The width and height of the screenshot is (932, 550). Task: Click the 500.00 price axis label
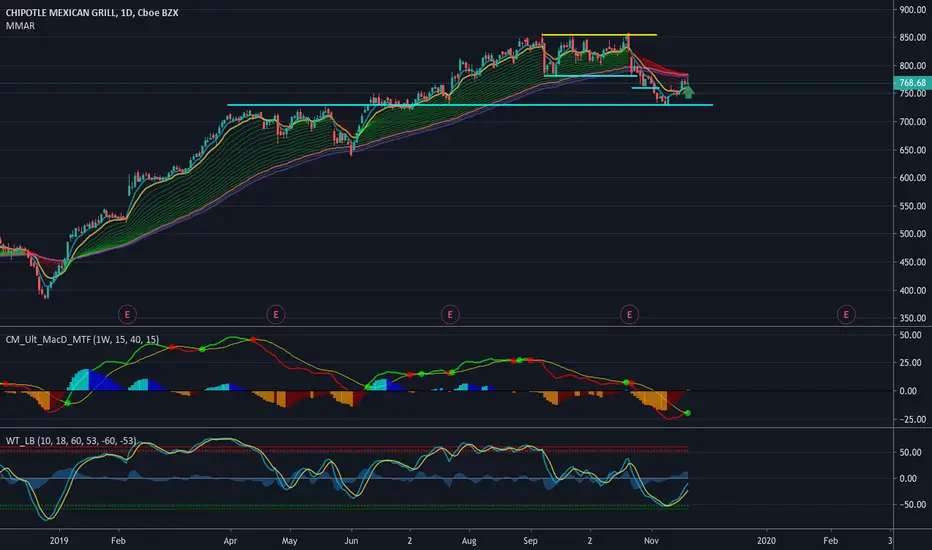click(x=912, y=234)
